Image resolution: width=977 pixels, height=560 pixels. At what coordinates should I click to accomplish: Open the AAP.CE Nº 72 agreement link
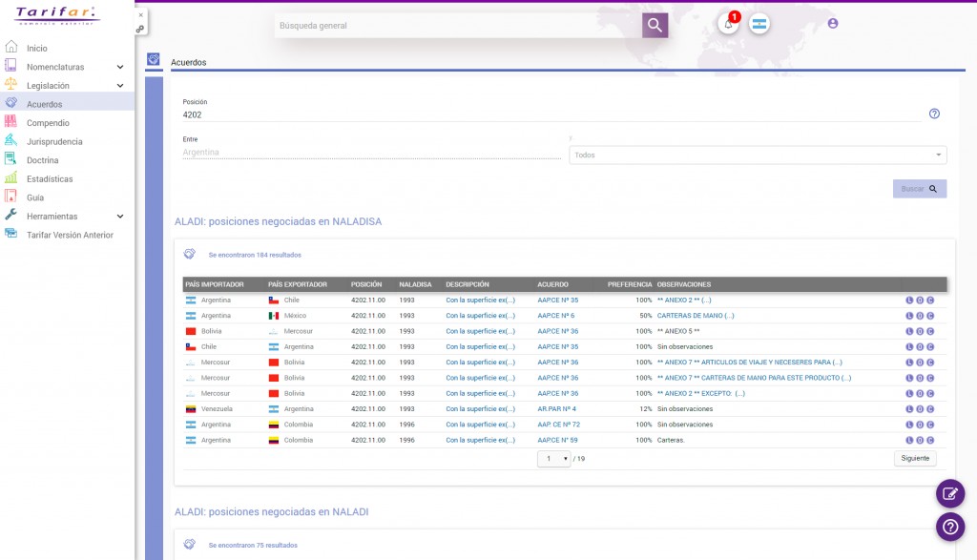click(558, 425)
